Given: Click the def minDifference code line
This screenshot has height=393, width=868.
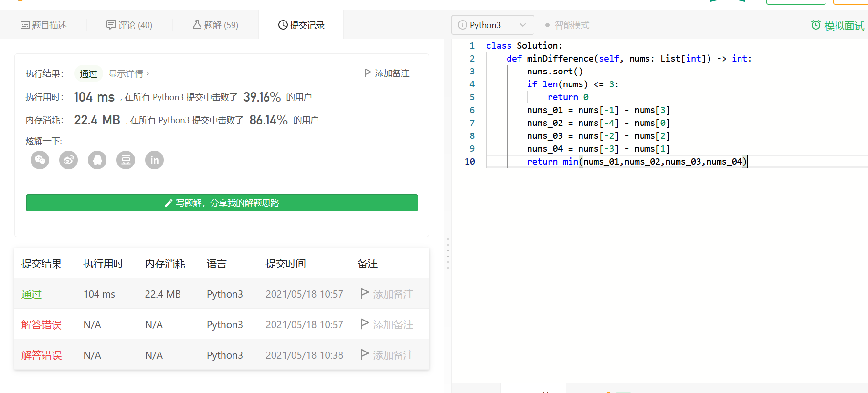Looking at the screenshot, I should pyautogui.click(x=629, y=58).
